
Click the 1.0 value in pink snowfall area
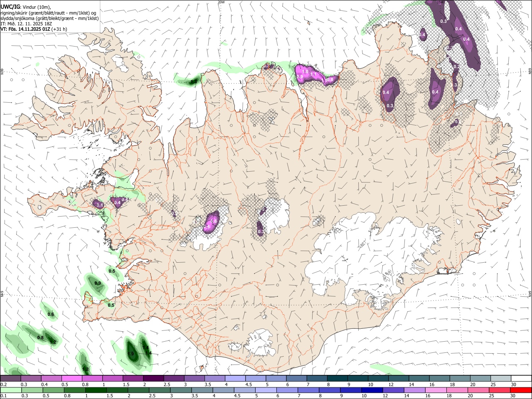pyautogui.click(x=305, y=72)
